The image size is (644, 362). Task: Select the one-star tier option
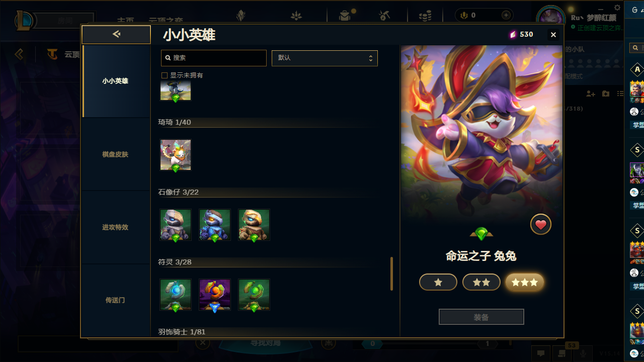(x=438, y=283)
